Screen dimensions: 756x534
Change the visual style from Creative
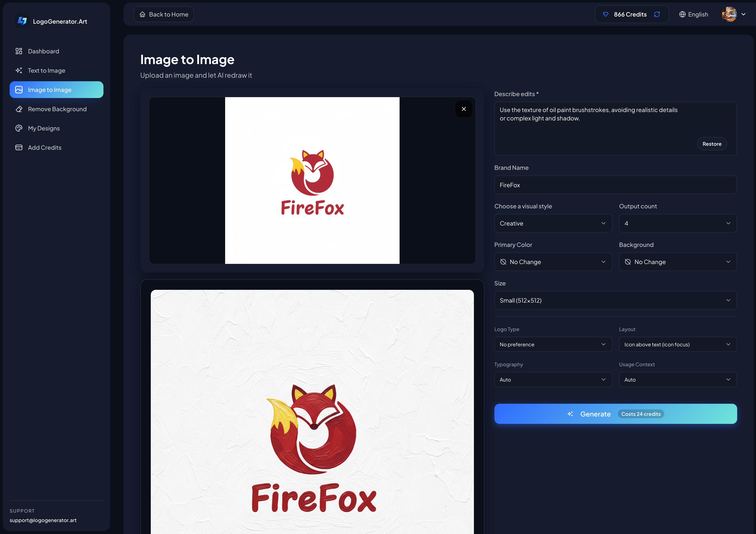(x=553, y=223)
